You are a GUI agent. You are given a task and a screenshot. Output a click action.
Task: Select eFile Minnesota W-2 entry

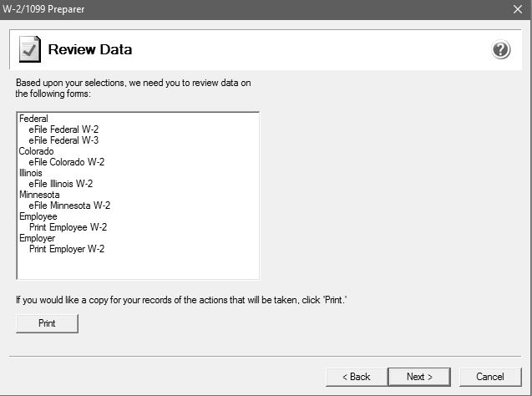click(69, 206)
